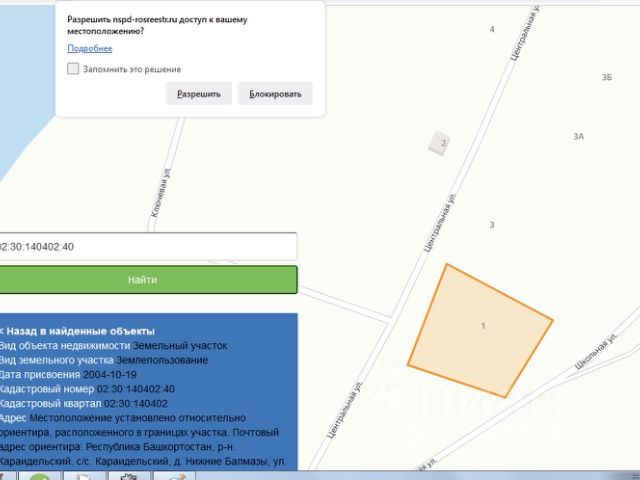This screenshot has width=640, height=480.
Task: Click house number 4 on the map
Action: (492, 29)
